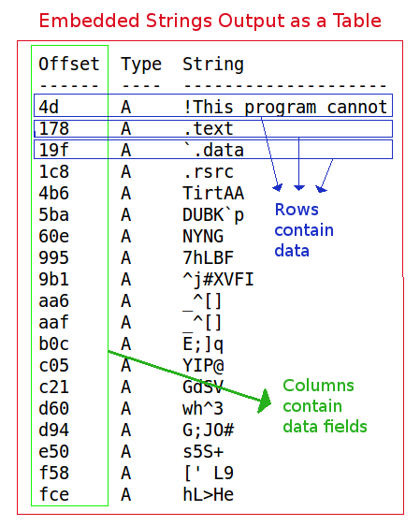Image resolution: width=420 pixels, height=526 pixels.
Task: Click the green "Columns contain data fields" label
Action: tap(325, 406)
